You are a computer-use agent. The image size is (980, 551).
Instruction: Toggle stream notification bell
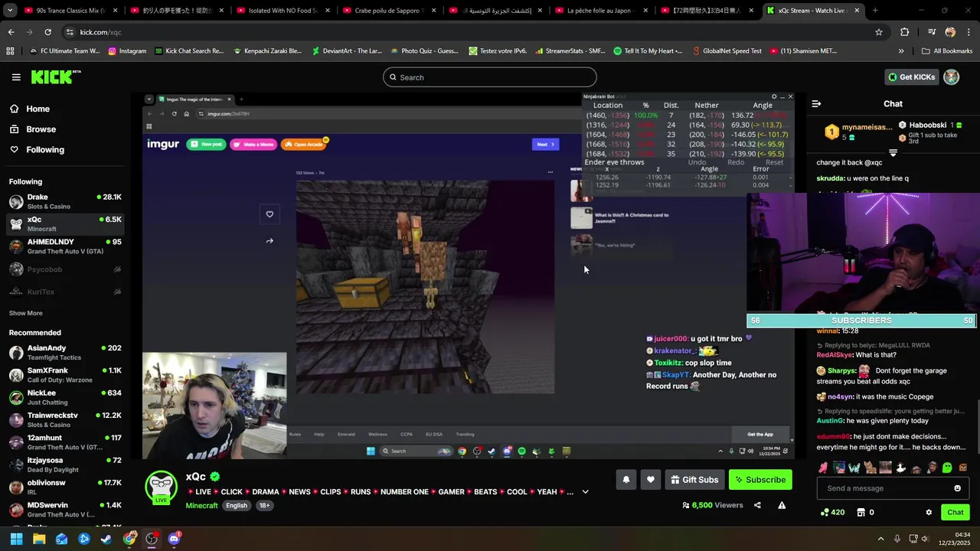626,480
